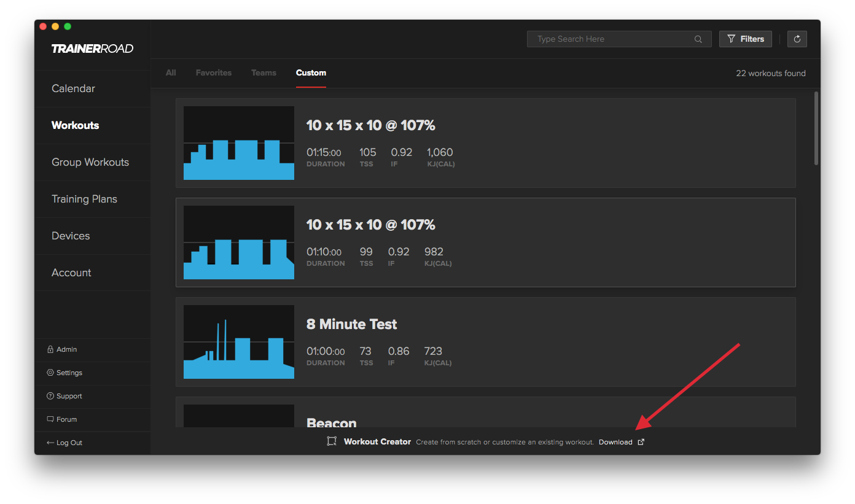This screenshot has height=504, width=855.
Task: Open the 8 Minute Test chart thumbnail
Action: [x=239, y=342]
